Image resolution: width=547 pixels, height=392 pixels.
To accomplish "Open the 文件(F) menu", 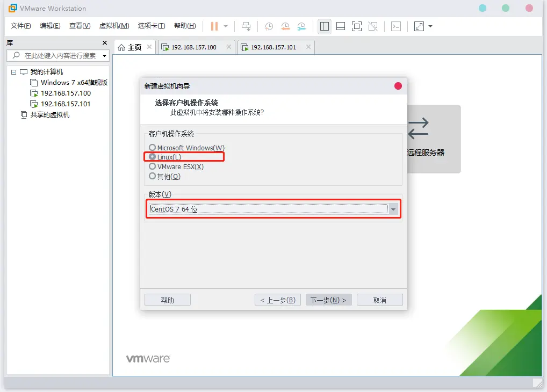I will [20, 26].
